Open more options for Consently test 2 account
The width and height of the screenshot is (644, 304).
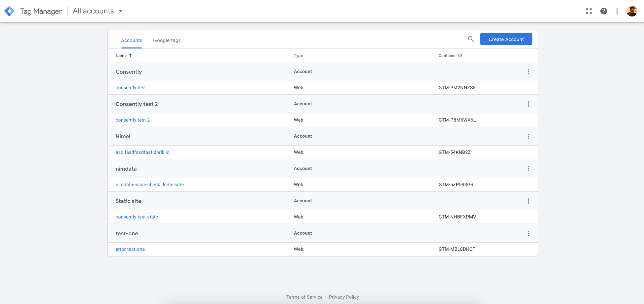528,104
